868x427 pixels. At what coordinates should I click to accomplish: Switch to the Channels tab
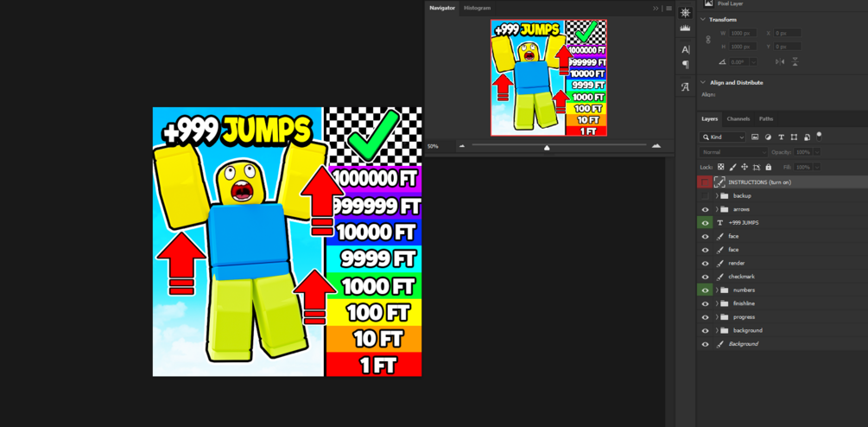pyautogui.click(x=738, y=119)
